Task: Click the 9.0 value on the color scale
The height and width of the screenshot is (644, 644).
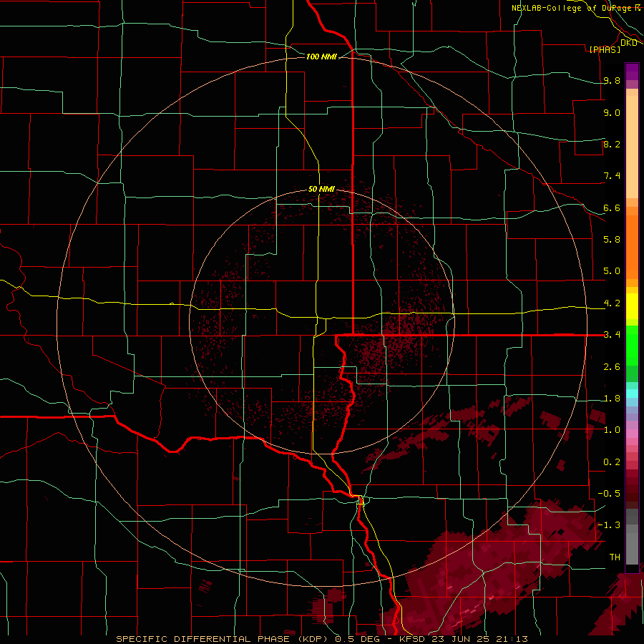Action: pyautogui.click(x=612, y=112)
